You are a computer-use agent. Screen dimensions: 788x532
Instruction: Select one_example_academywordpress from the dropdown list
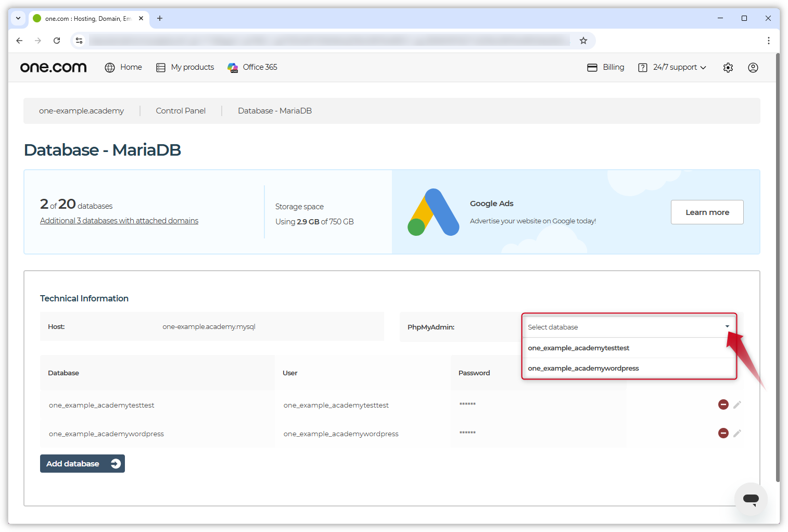click(583, 368)
